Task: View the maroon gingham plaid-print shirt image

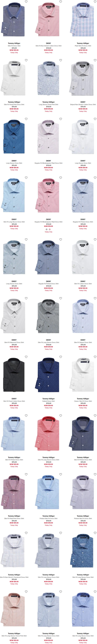Action: (14, 492)
